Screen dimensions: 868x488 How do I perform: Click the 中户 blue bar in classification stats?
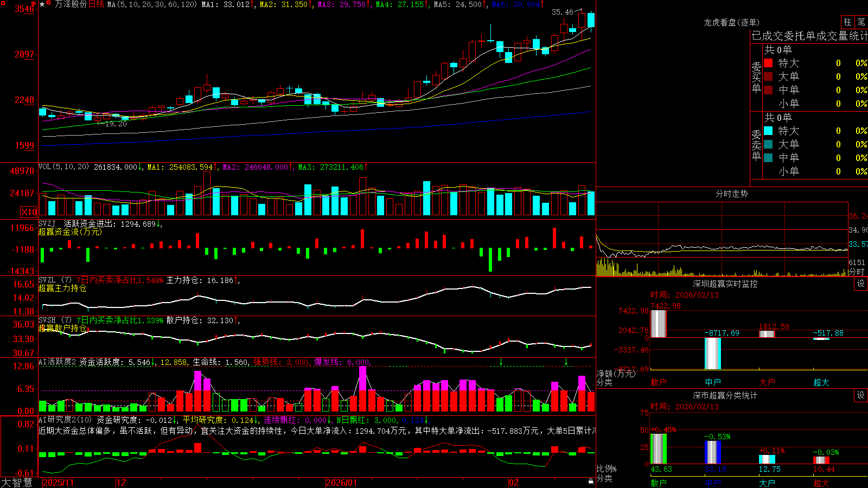[x=713, y=452]
